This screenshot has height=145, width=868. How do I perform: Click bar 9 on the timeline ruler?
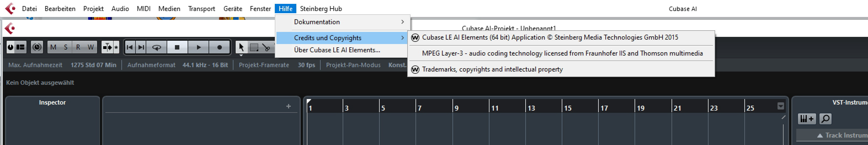coord(456,108)
